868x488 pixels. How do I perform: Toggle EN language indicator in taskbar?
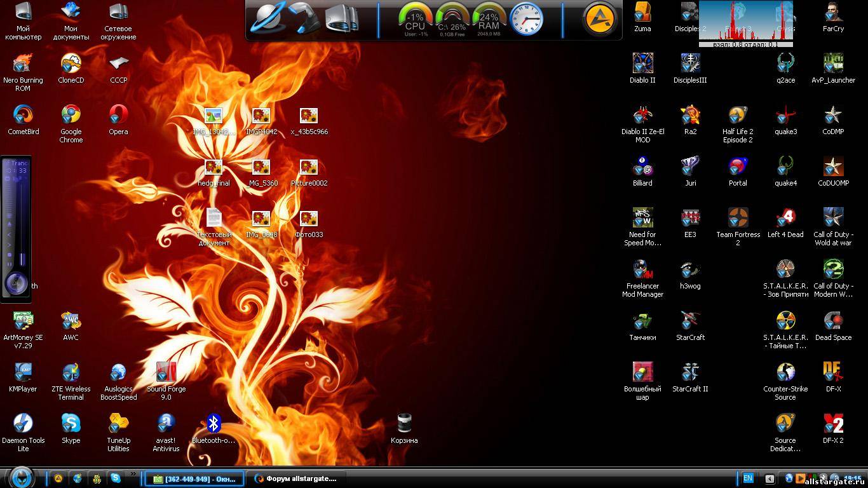pos(748,478)
